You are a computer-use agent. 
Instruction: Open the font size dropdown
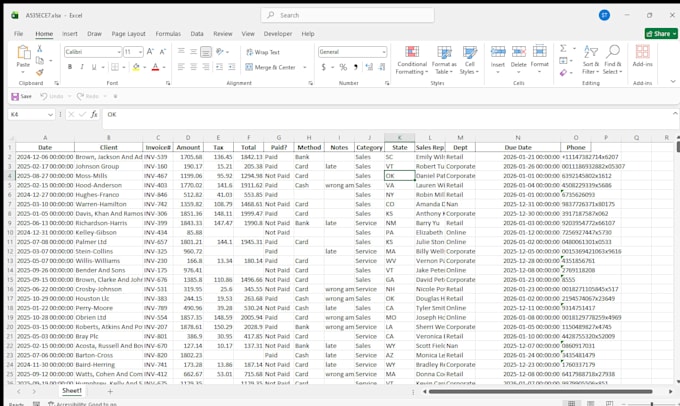(x=141, y=52)
